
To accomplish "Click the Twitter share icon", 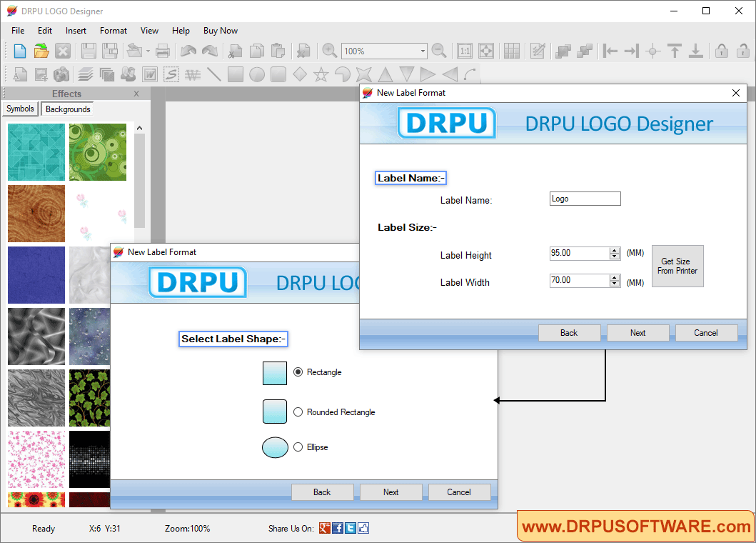I will tap(351, 528).
